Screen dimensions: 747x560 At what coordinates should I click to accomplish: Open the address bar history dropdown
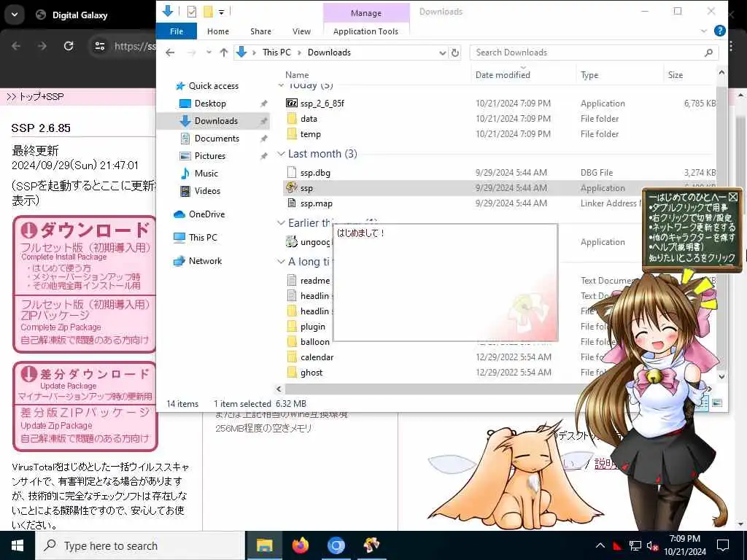[442, 52]
